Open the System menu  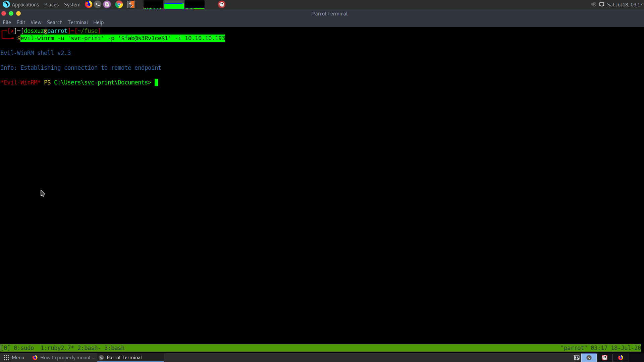pos(72,4)
